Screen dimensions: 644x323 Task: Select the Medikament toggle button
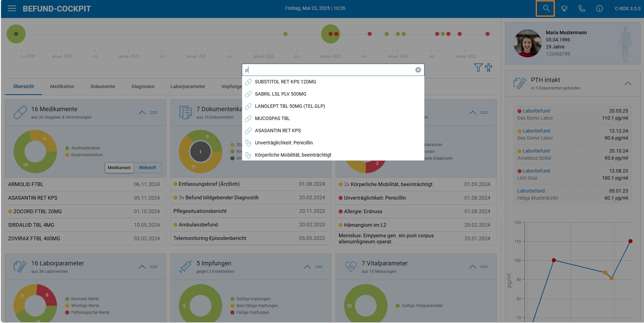(119, 168)
